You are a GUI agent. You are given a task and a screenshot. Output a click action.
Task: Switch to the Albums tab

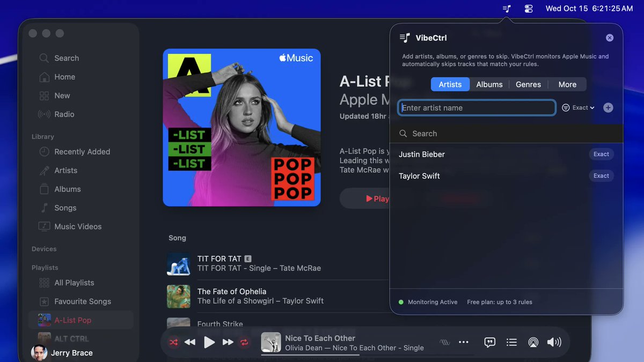(489, 84)
